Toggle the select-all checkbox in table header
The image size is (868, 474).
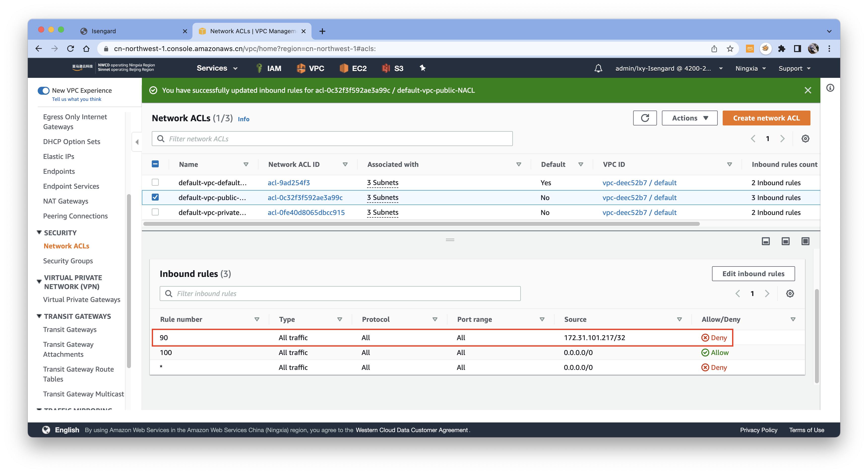tap(155, 164)
